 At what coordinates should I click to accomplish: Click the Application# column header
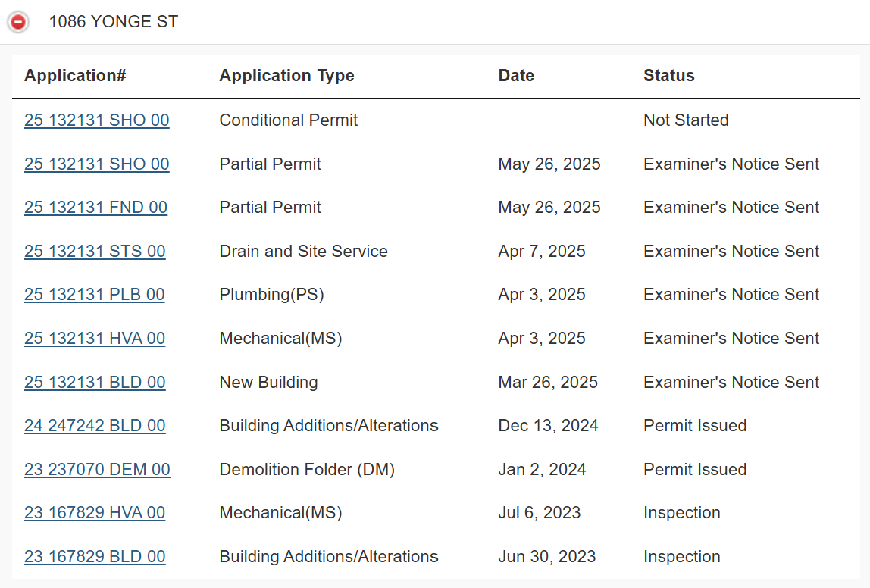coord(75,76)
